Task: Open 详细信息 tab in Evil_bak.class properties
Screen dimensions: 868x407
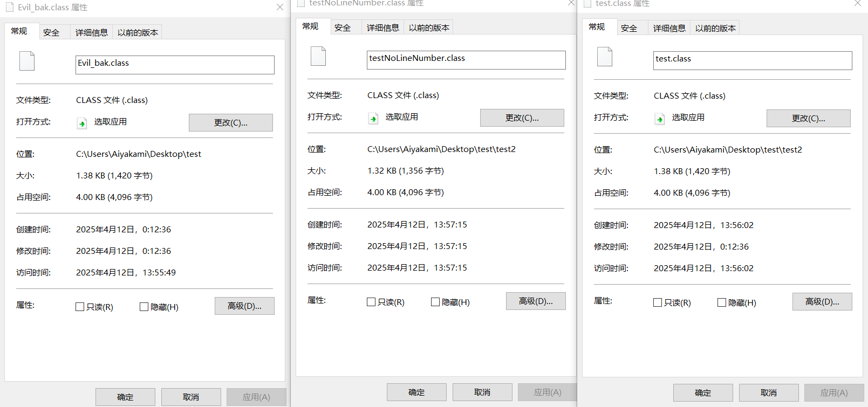Action: pos(91,32)
